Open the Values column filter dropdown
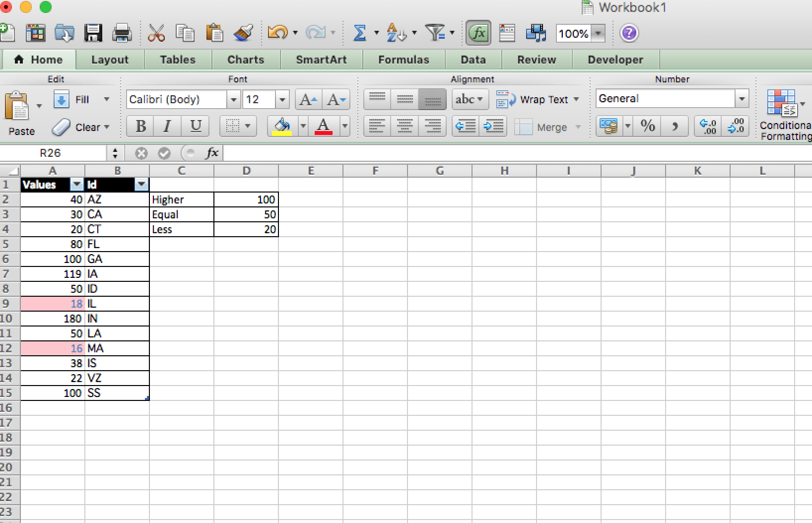This screenshot has width=812, height=523. (76, 185)
